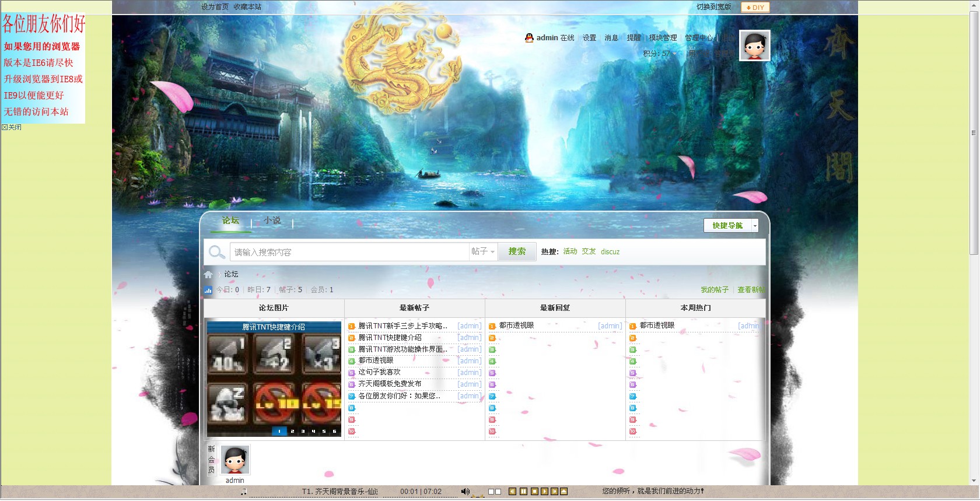
Task: Click 收藏本站 link
Action: pyautogui.click(x=247, y=7)
